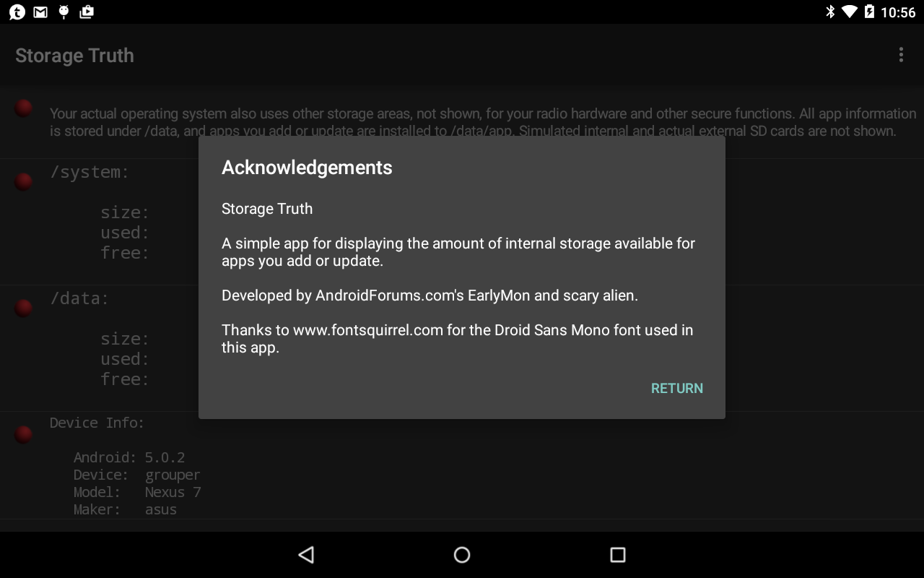Tap the www.fontsquirrel.com text in dialog
This screenshot has height=578, width=924.
(x=367, y=330)
